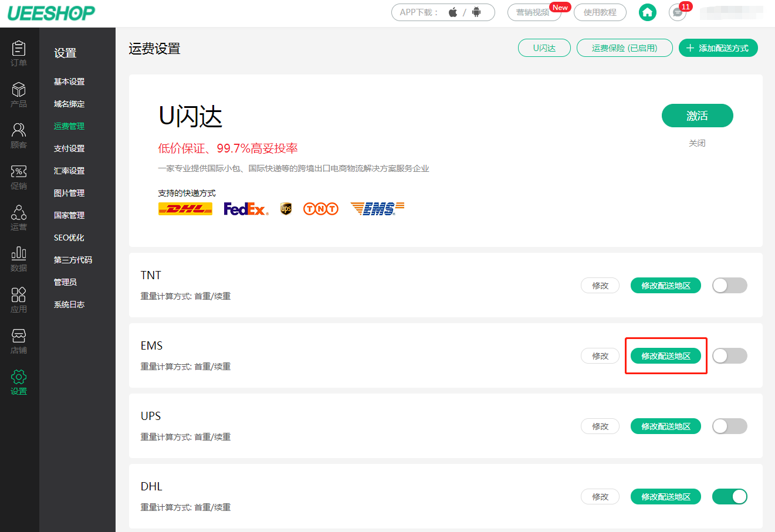Screen dimensions: 775x532
Task: Open 管理员 in settings menu
Action: [x=66, y=282]
